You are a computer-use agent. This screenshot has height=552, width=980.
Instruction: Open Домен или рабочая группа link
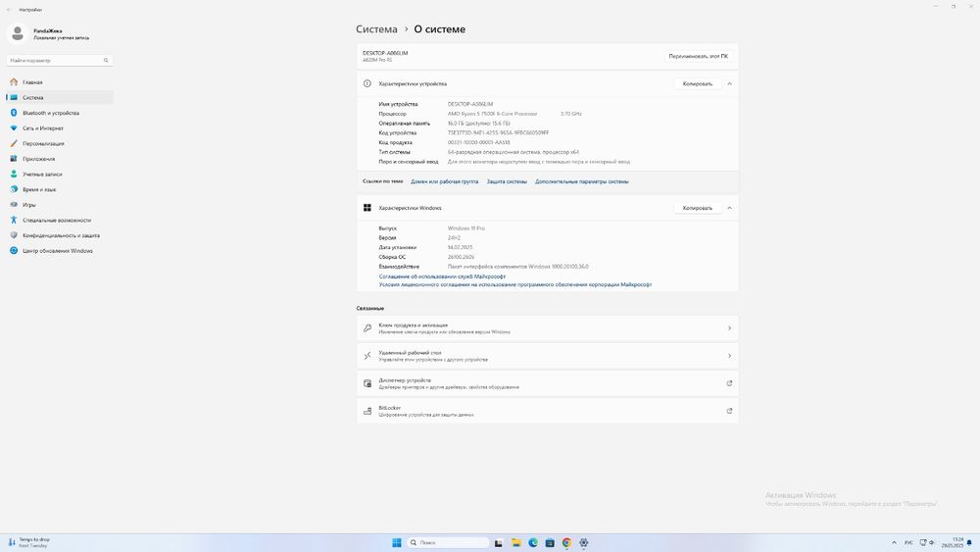coord(444,181)
